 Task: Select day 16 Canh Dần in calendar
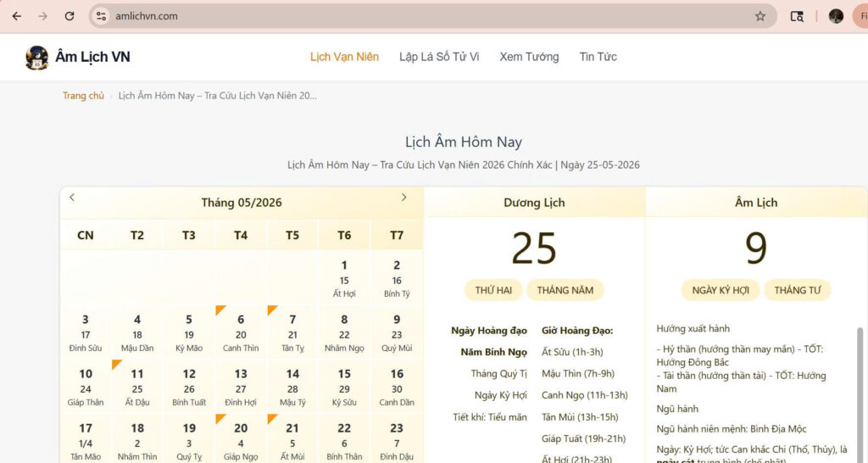tap(397, 388)
